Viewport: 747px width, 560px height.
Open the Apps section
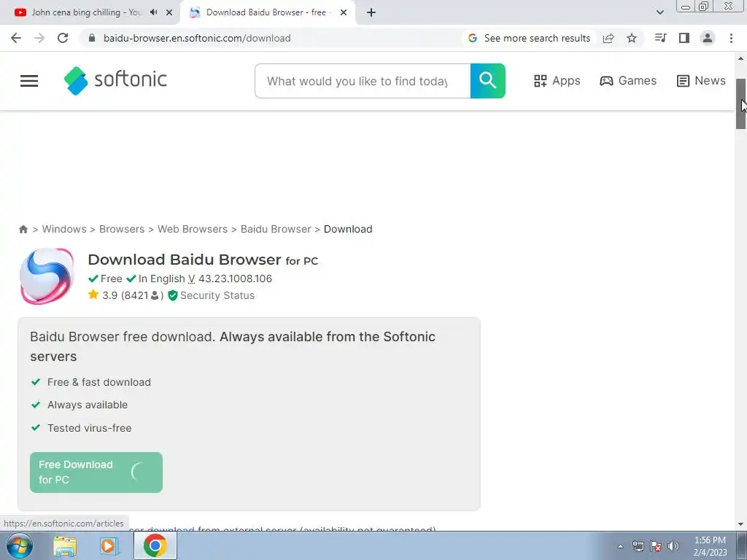(x=557, y=81)
